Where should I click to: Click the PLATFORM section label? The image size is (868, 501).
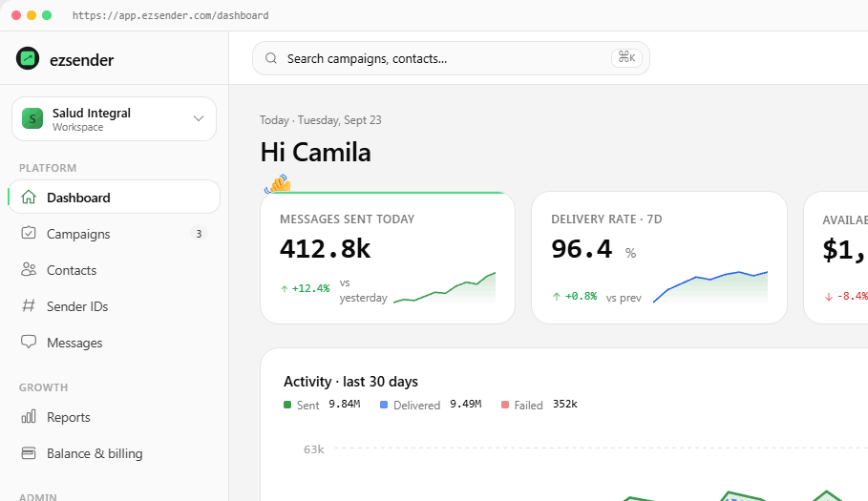pos(48,168)
